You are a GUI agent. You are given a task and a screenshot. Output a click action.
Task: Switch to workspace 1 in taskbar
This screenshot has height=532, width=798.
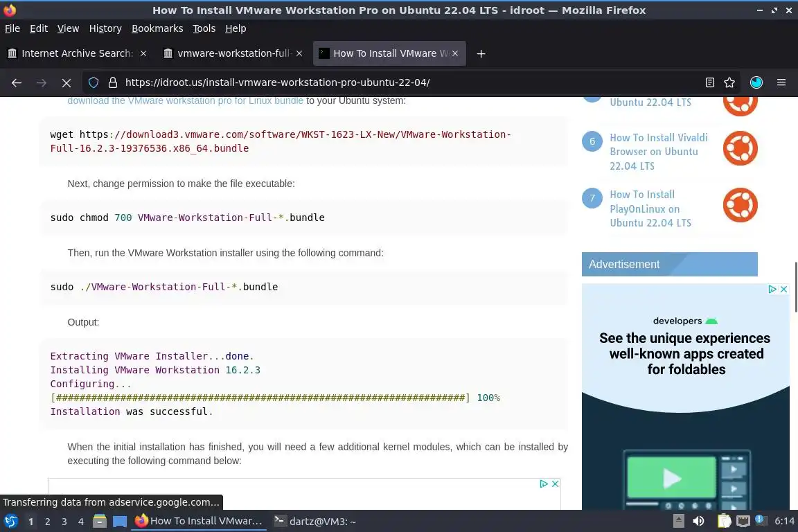pos(31,522)
